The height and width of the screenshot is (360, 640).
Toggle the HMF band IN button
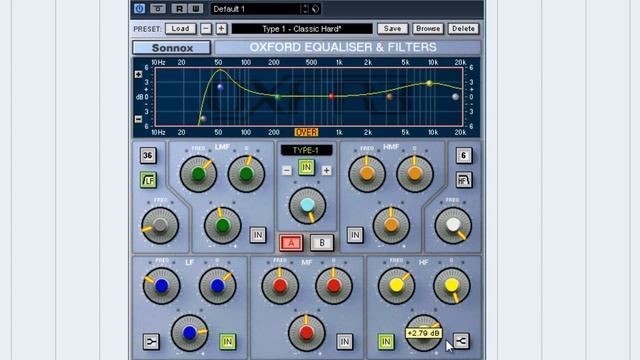[x=355, y=235]
